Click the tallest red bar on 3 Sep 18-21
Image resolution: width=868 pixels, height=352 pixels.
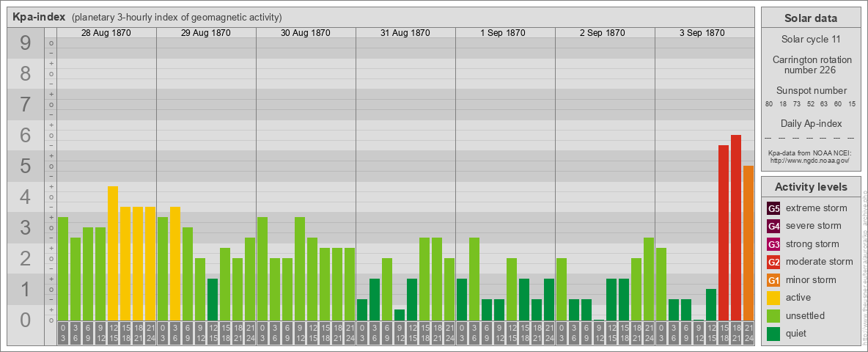pyautogui.click(x=736, y=227)
